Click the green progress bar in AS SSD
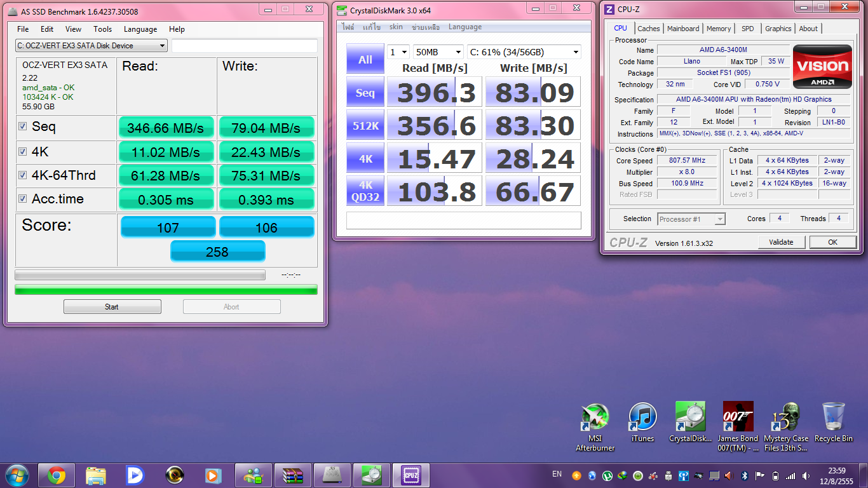 coord(166,290)
